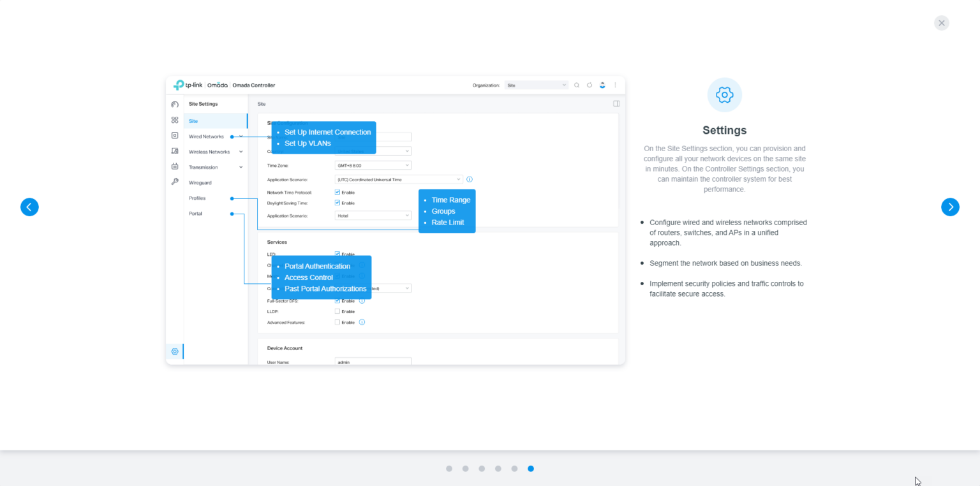
Task: Open the three-dot more options menu
Action: (x=615, y=85)
